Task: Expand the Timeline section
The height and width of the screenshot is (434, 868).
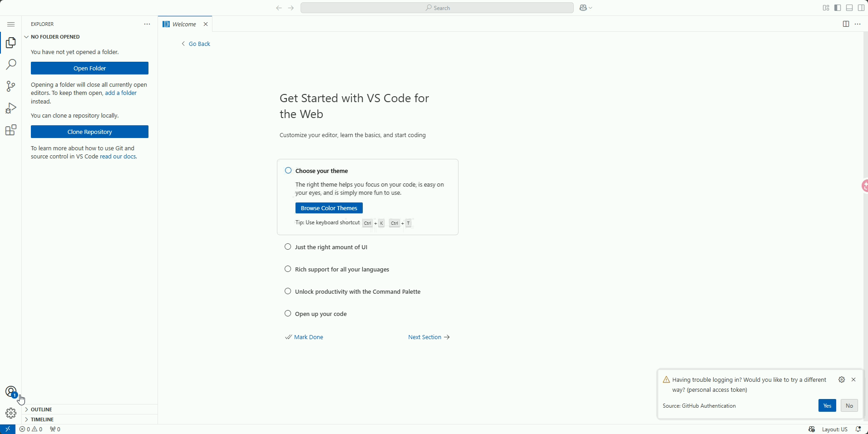Action: click(42, 419)
